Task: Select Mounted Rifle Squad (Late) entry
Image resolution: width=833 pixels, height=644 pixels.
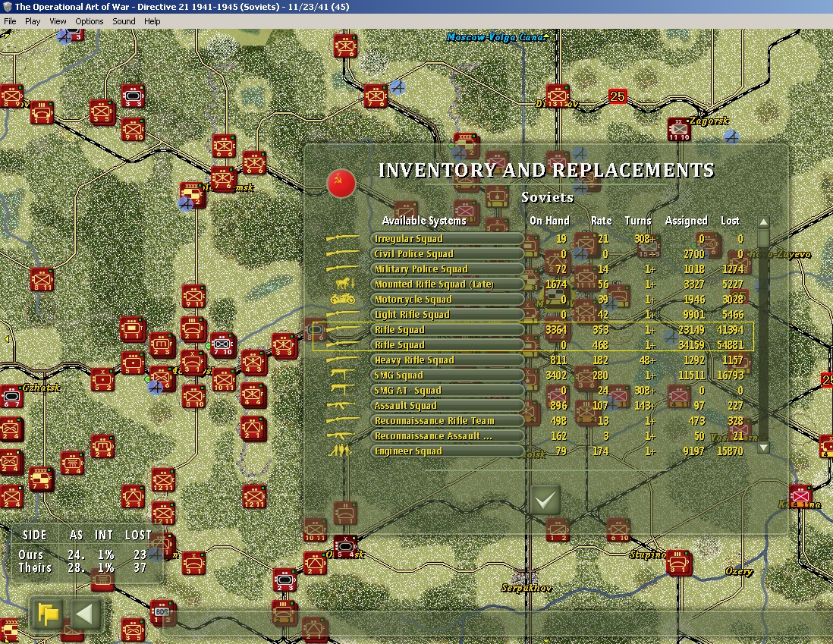Action: tap(448, 284)
